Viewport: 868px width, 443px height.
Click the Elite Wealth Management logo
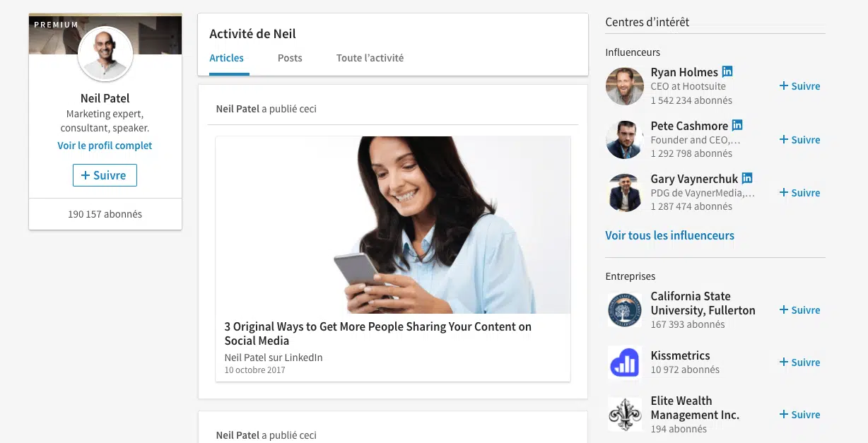point(624,415)
